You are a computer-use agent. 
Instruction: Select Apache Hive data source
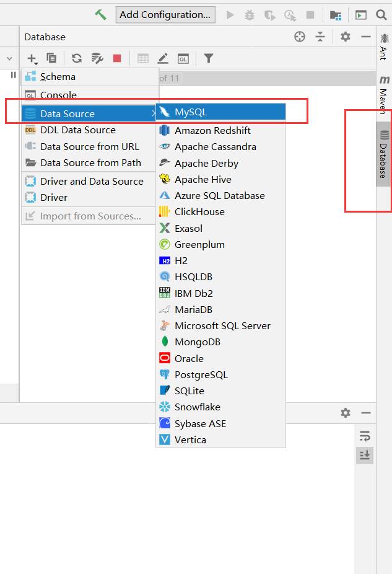pyautogui.click(x=221, y=179)
